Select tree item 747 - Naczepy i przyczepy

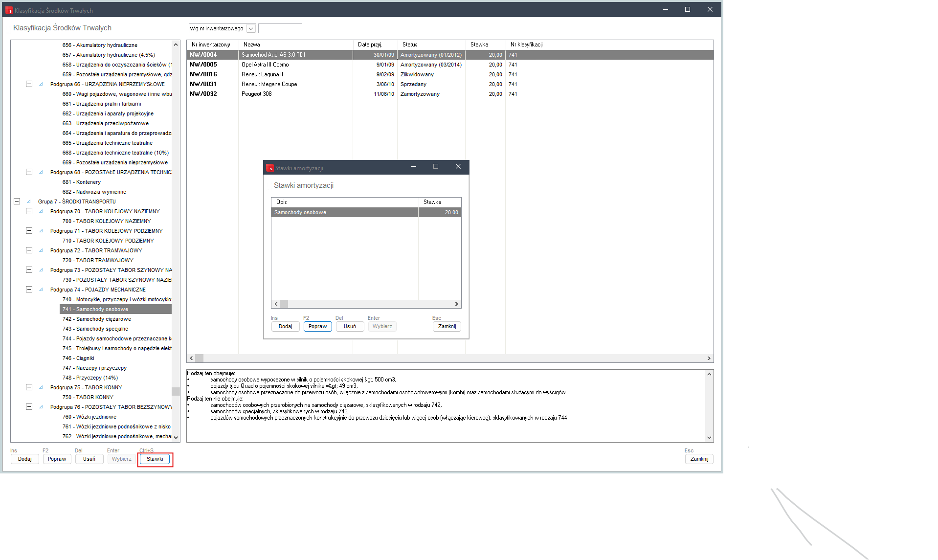click(x=94, y=368)
